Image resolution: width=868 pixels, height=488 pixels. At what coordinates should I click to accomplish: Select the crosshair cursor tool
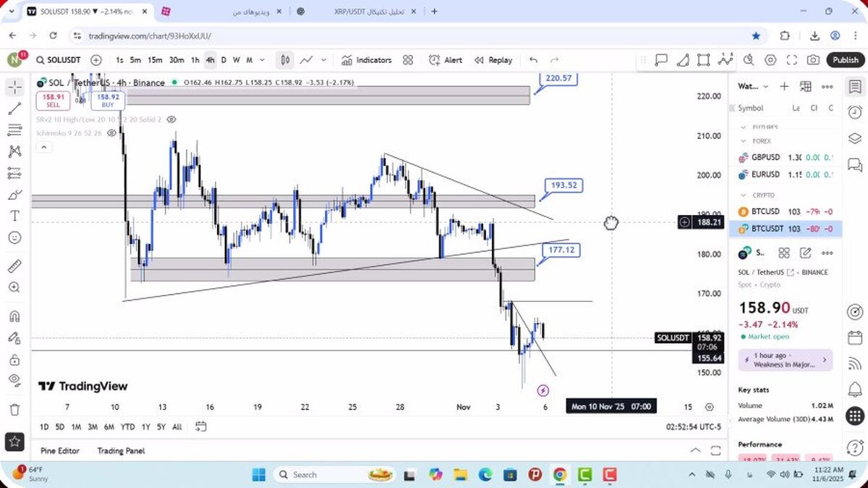click(14, 88)
